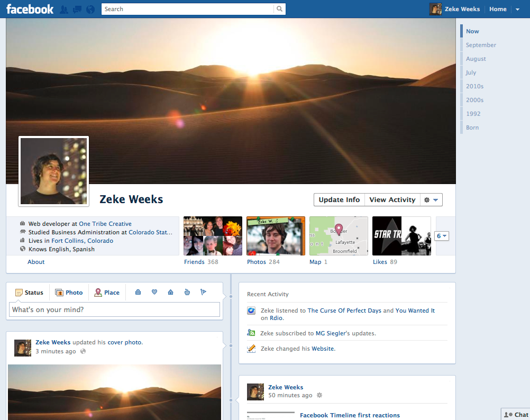Viewport: 530px width, 420px height.
Task: Open the Colorado Stat… school link
Action: click(x=150, y=232)
